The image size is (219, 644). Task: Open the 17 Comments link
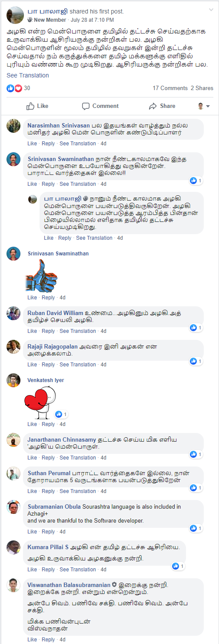[x=170, y=88]
